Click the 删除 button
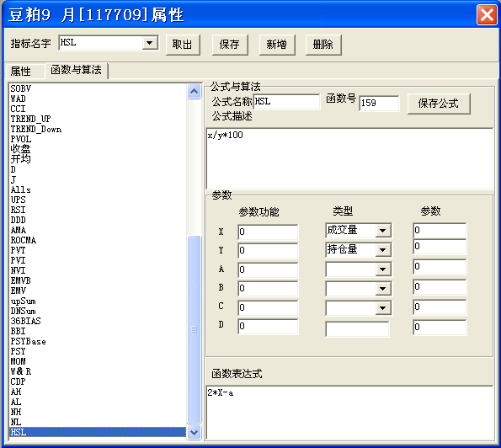501x448 pixels. point(323,45)
